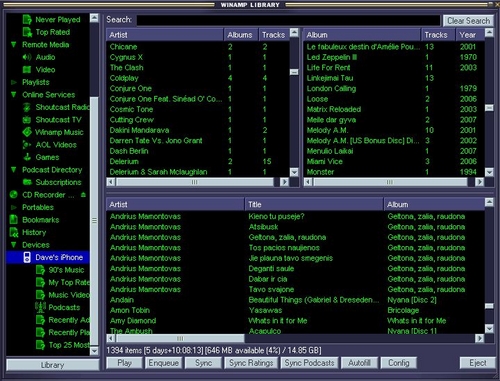Open the Games joystick icon
The height and width of the screenshot is (381, 500).
pyautogui.click(x=27, y=157)
